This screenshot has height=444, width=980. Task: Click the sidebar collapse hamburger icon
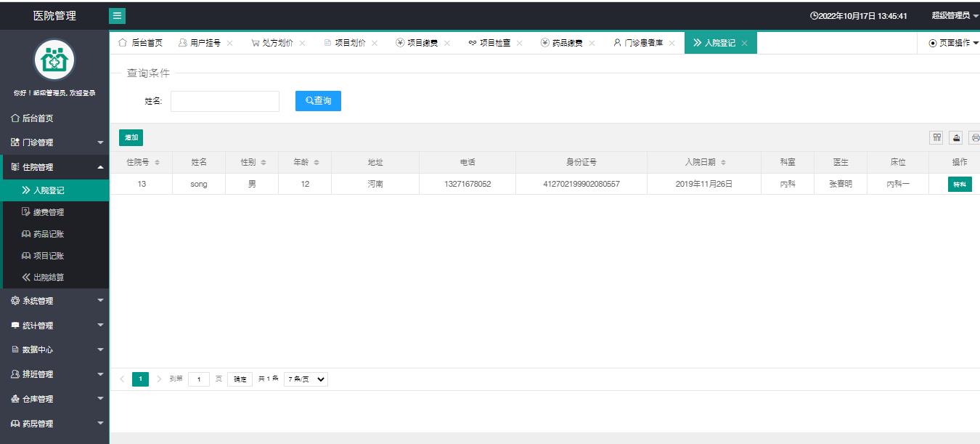coord(117,15)
